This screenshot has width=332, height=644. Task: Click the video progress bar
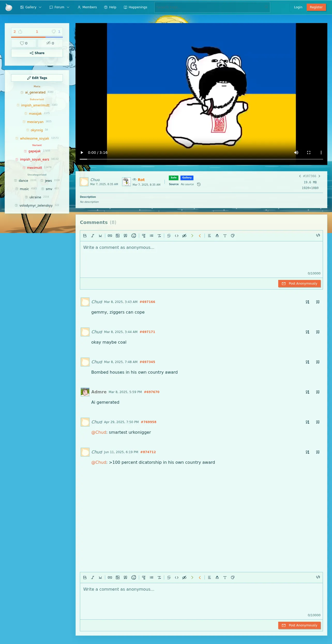coord(201,159)
